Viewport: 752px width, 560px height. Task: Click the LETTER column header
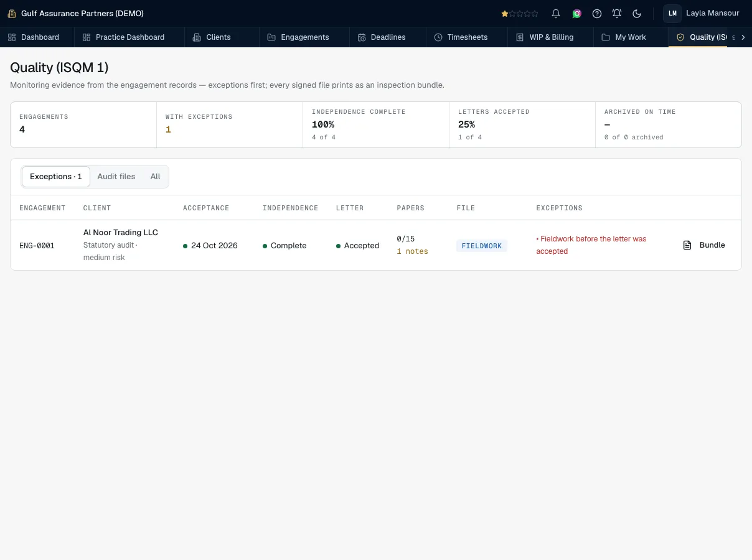tap(350, 208)
